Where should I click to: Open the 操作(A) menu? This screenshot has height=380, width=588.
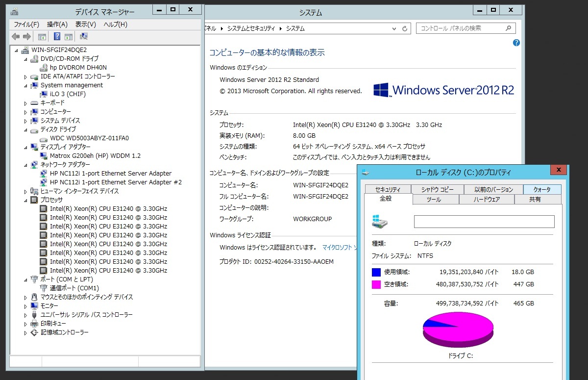point(57,24)
